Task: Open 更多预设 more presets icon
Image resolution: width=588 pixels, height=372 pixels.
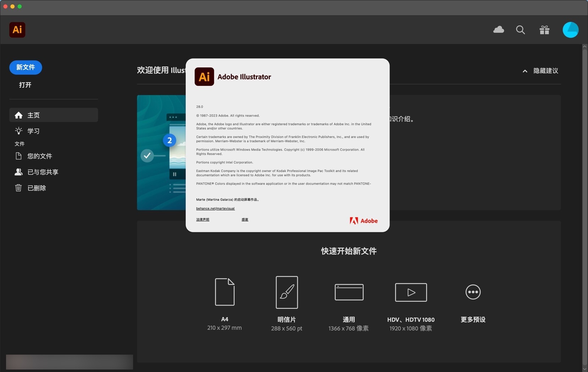Action: [473, 292]
